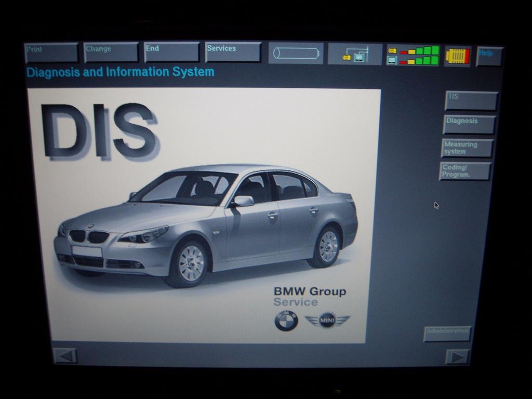
Task: Click the BMW 5 Series car image
Action: click(x=206, y=225)
